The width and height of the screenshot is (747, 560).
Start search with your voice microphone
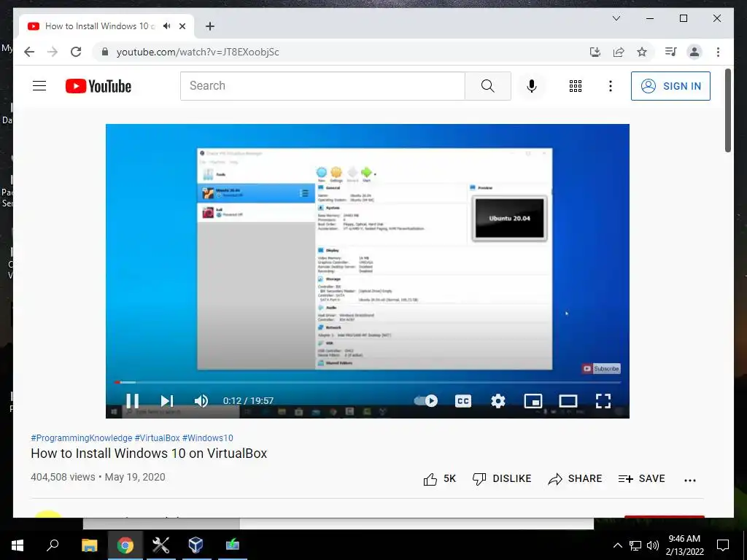pyautogui.click(x=532, y=86)
